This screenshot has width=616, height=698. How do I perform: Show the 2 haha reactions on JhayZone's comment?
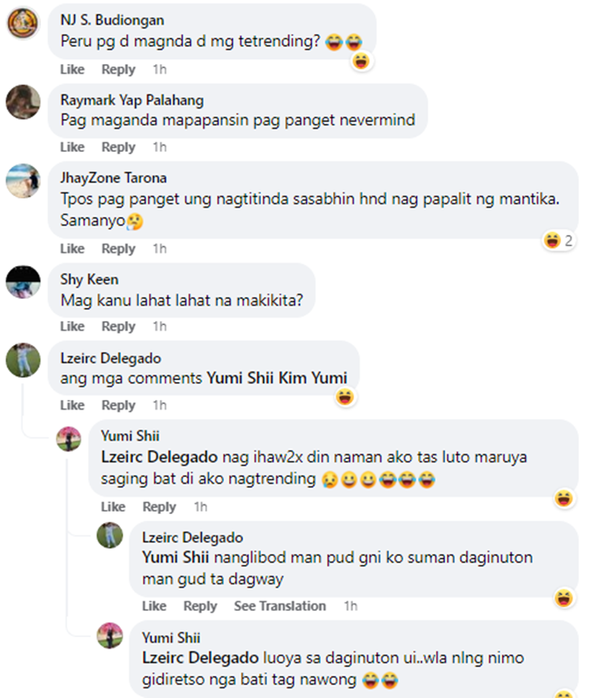pos(559,241)
